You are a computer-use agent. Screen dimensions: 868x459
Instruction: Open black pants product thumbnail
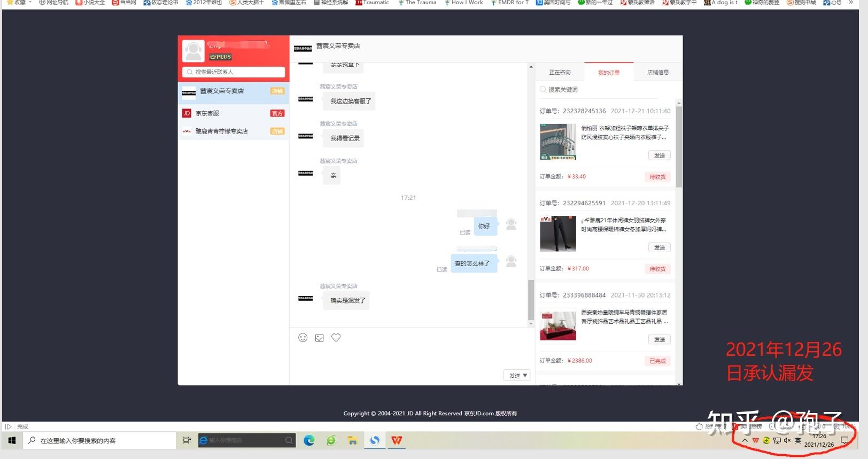558,234
